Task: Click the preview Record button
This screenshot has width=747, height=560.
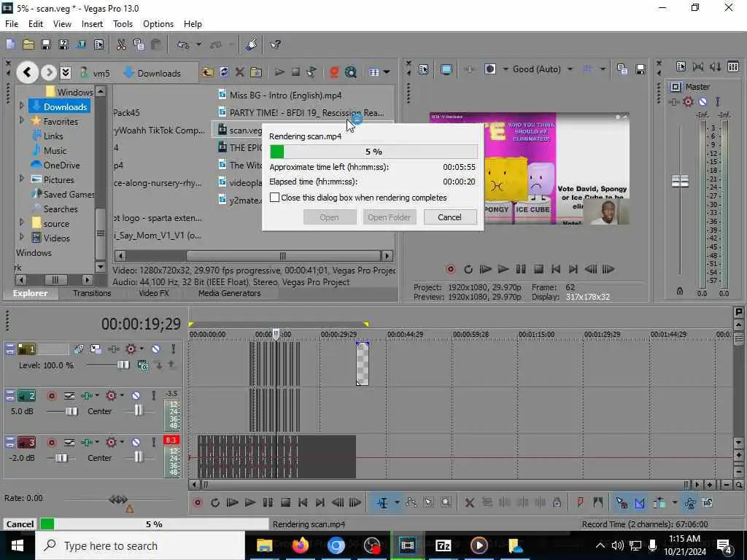Action: (x=450, y=270)
